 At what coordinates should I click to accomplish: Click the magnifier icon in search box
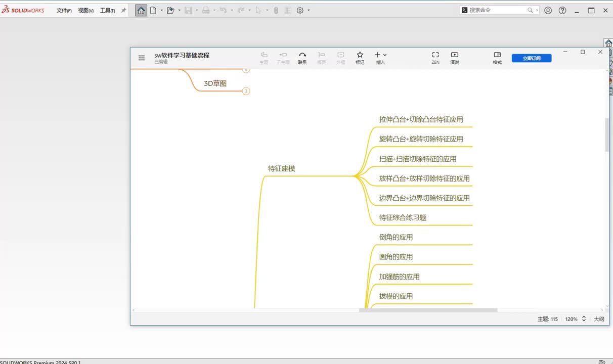coord(530,10)
